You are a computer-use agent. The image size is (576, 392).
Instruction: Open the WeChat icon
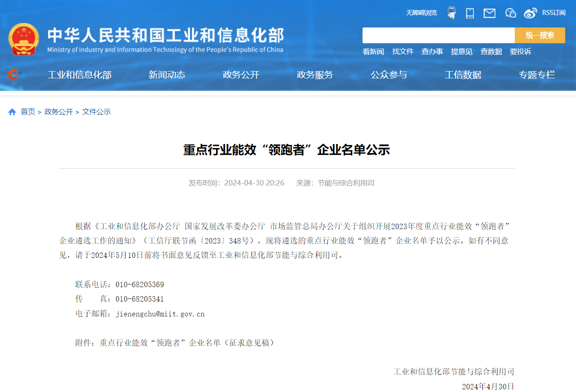pyautogui.click(x=510, y=13)
